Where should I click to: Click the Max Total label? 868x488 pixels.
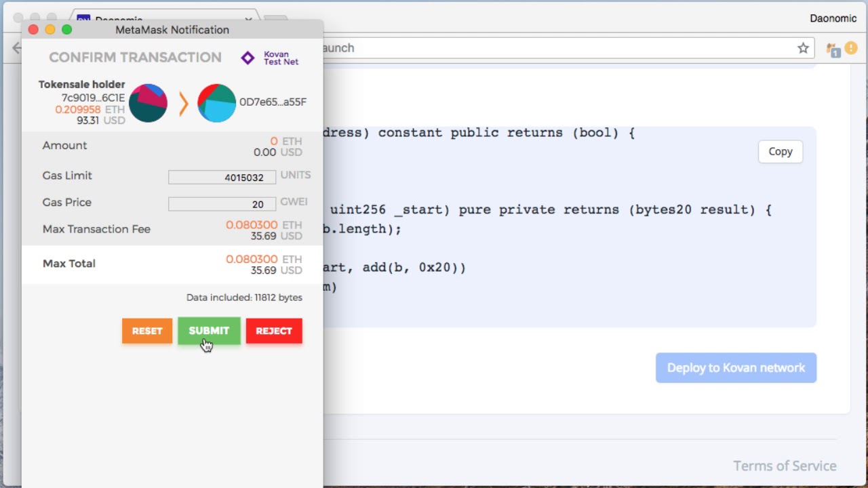tap(69, 264)
